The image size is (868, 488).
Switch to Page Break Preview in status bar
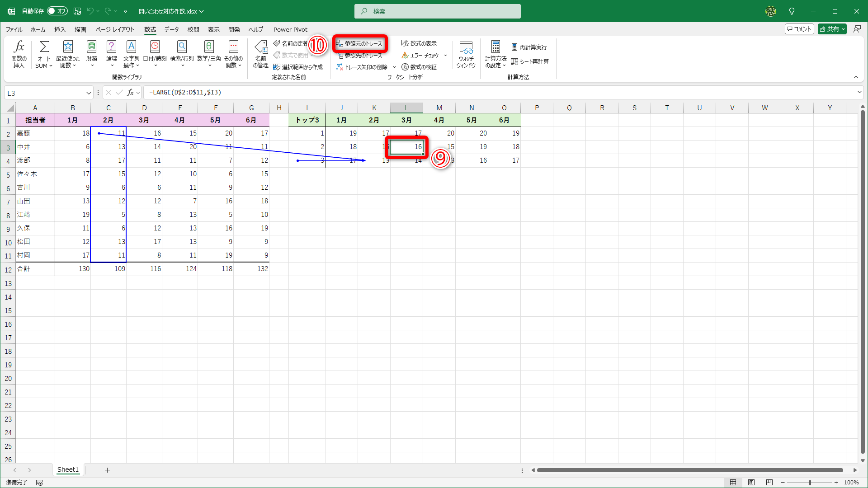pos(769,483)
